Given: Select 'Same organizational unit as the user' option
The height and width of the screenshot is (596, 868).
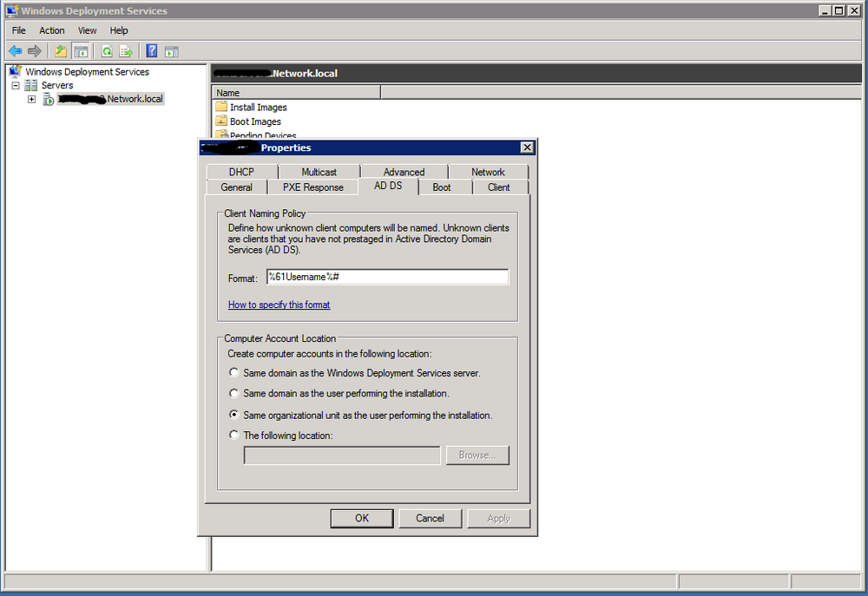Looking at the screenshot, I should (234, 415).
